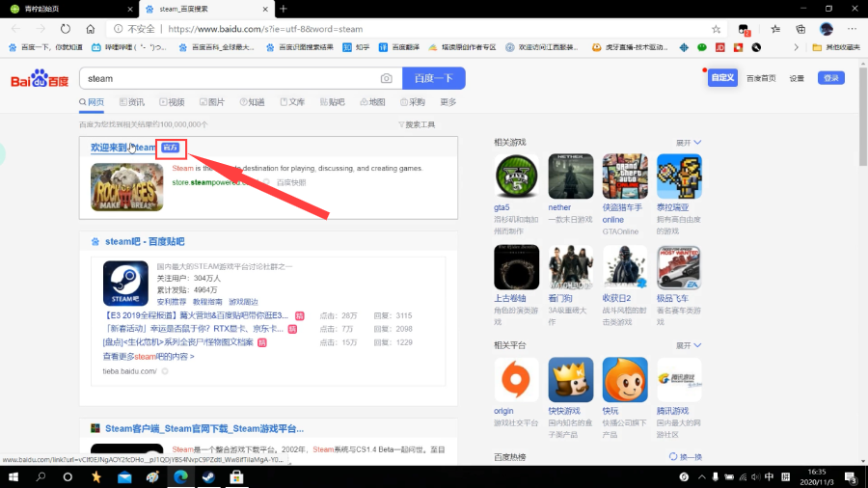
Task: Show more bookmarks bar items chevron
Action: tap(796, 47)
